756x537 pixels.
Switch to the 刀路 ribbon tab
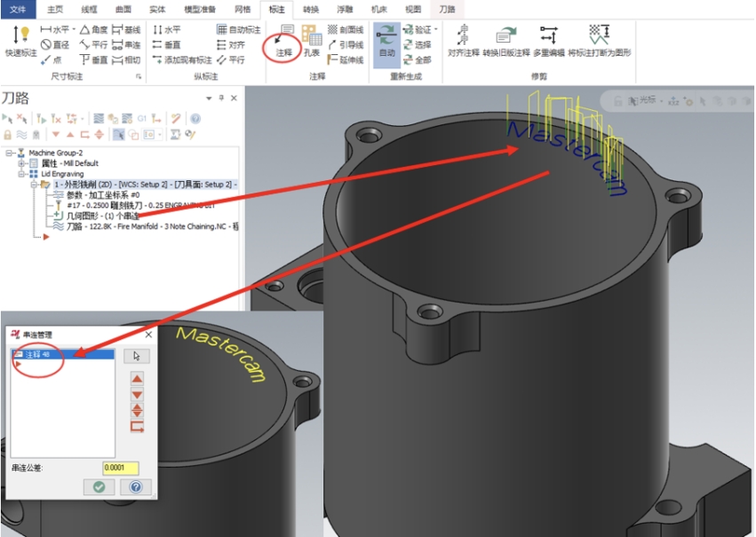pos(447,9)
